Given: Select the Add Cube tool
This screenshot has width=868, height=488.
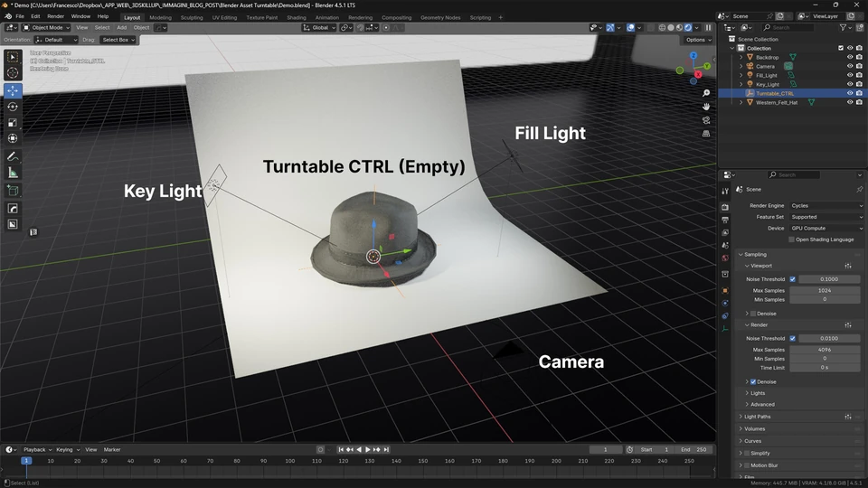Looking at the screenshot, I should [x=13, y=191].
